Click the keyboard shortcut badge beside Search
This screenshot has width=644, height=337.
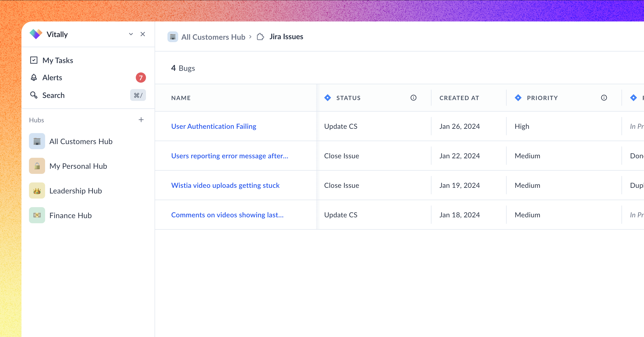tap(138, 95)
